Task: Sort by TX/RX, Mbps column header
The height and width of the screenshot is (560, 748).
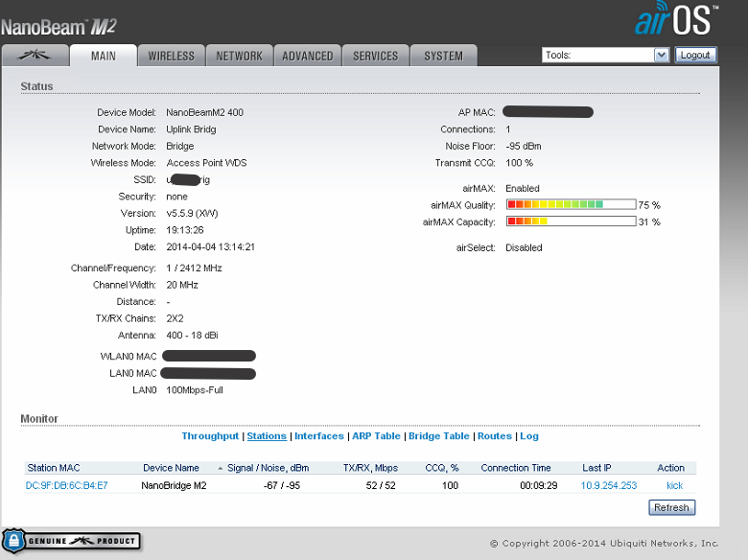Action: (371, 468)
